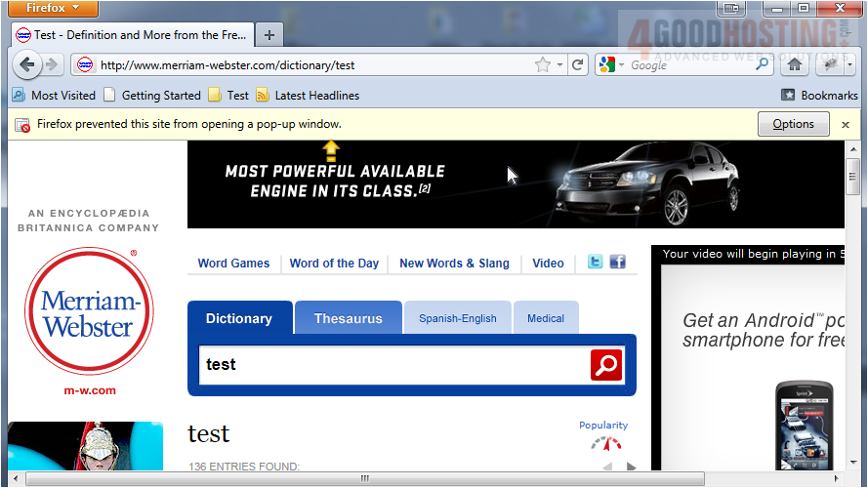Open the Word of the Day link
Image resolution: width=868 pixels, height=488 pixels.
(x=334, y=264)
